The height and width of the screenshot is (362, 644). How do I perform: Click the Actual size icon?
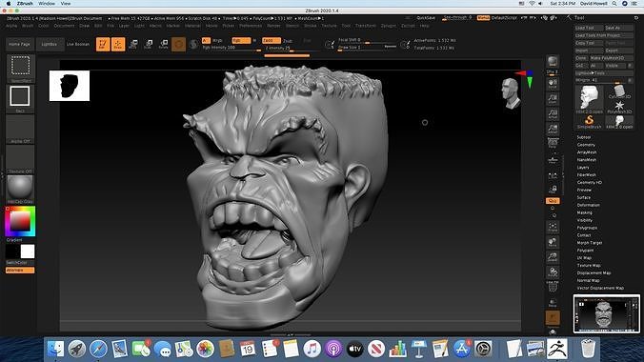553,113
